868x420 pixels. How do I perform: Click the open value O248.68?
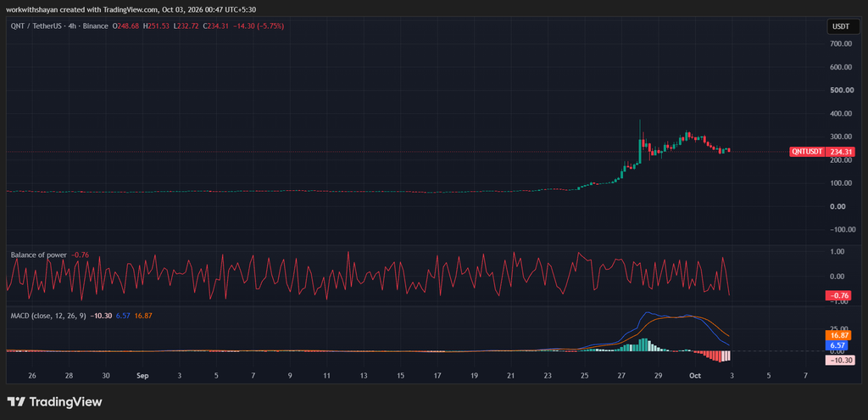pos(126,26)
